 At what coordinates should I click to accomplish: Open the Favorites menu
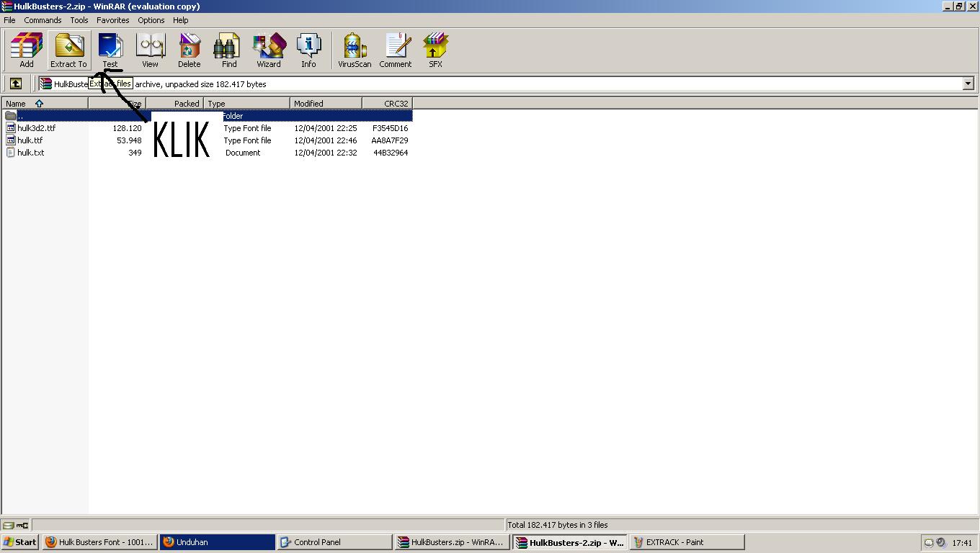[x=113, y=20]
